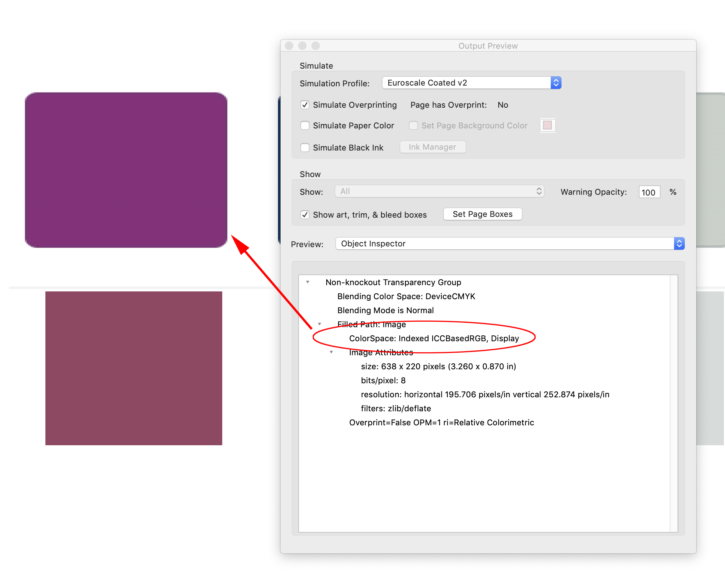725x588 pixels.
Task: Disable Simulate Overprinting
Action: (x=305, y=105)
